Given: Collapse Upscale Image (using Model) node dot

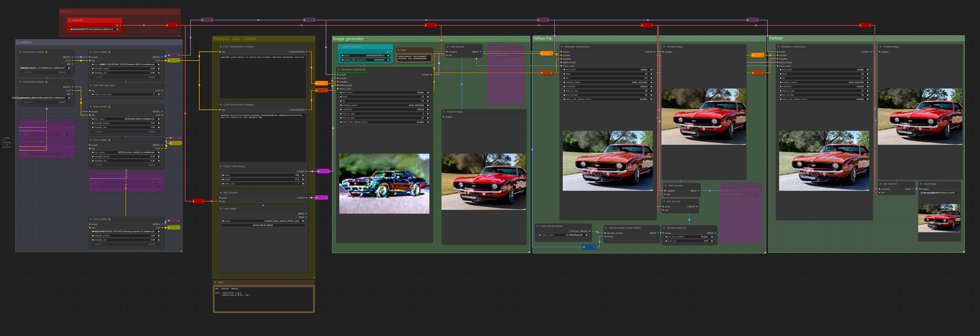Looking at the screenshot, I should (x=606, y=228).
